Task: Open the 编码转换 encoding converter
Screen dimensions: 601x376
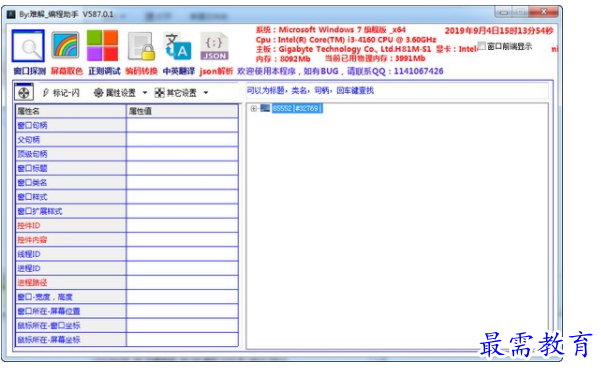Action: click(x=141, y=46)
